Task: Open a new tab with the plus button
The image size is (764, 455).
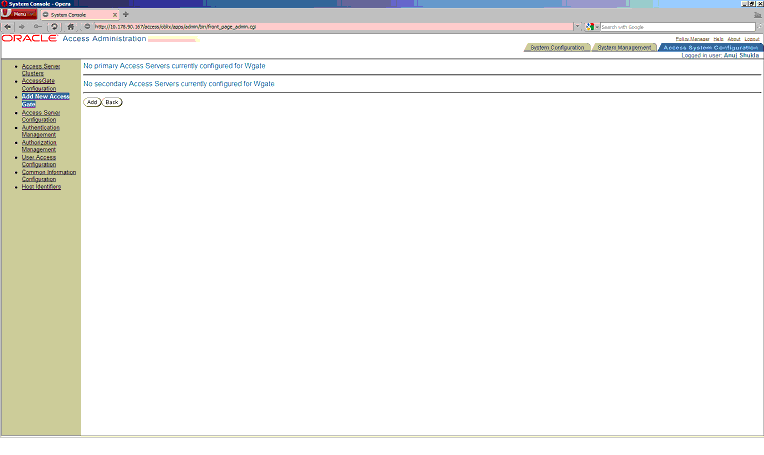Action: pos(126,15)
